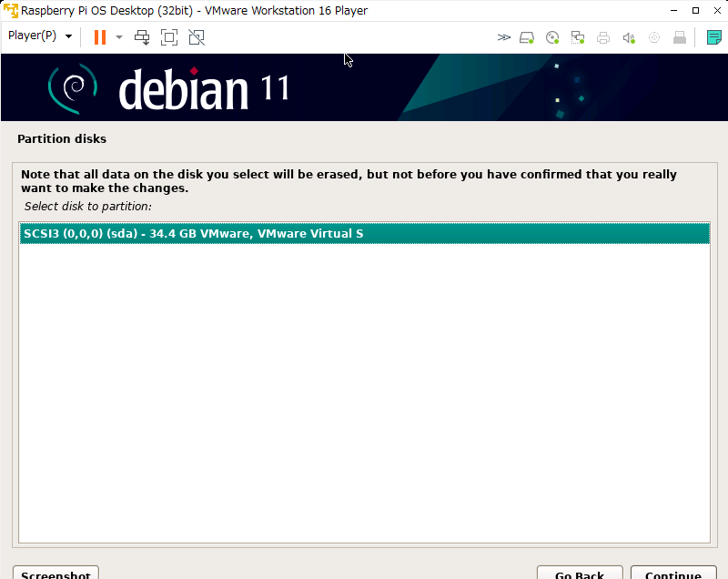Click the network adapter device icon

coord(578,37)
